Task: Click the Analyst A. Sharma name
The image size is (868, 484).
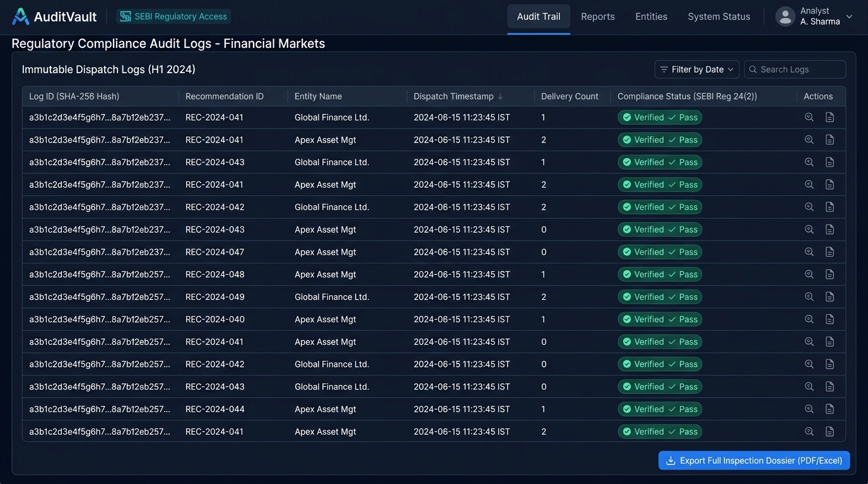Action: (x=820, y=16)
